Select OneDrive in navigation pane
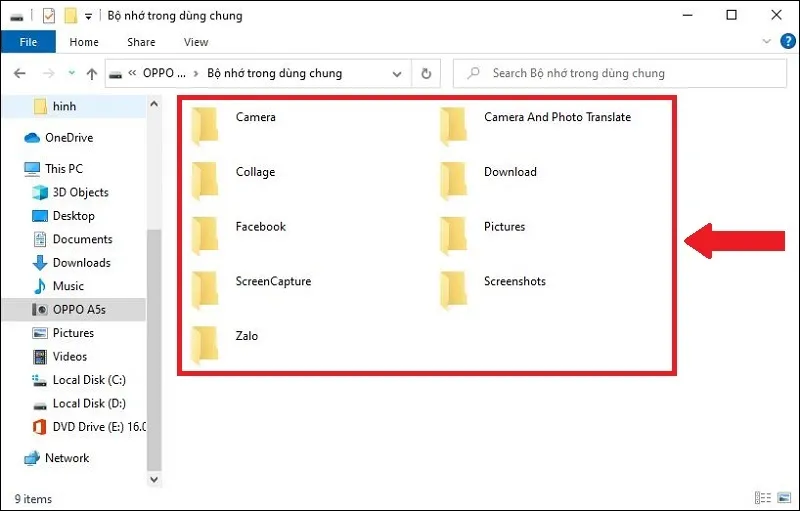The height and width of the screenshot is (511, 800). pyautogui.click(x=68, y=138)
